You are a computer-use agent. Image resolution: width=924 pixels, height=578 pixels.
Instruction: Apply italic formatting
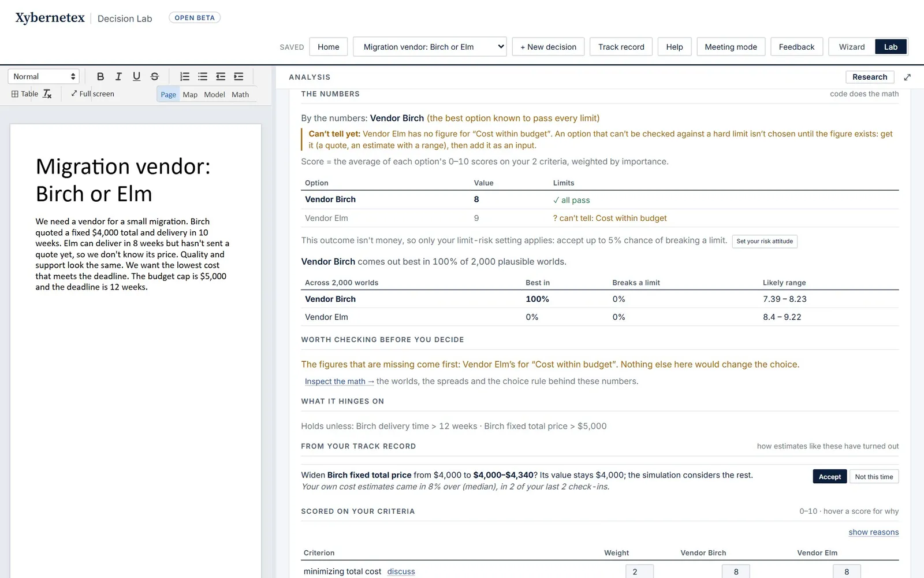click(118, 76)
